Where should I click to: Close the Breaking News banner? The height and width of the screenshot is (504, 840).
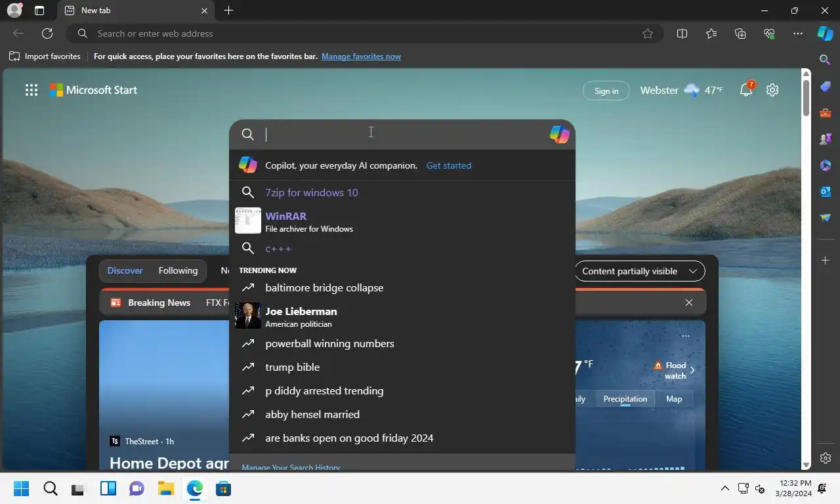tap(689, 303)
